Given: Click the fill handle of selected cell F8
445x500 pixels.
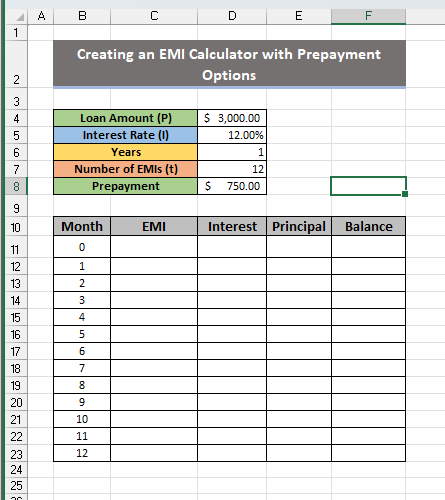Looking at the screenshot, I should [x=405, y=194].
